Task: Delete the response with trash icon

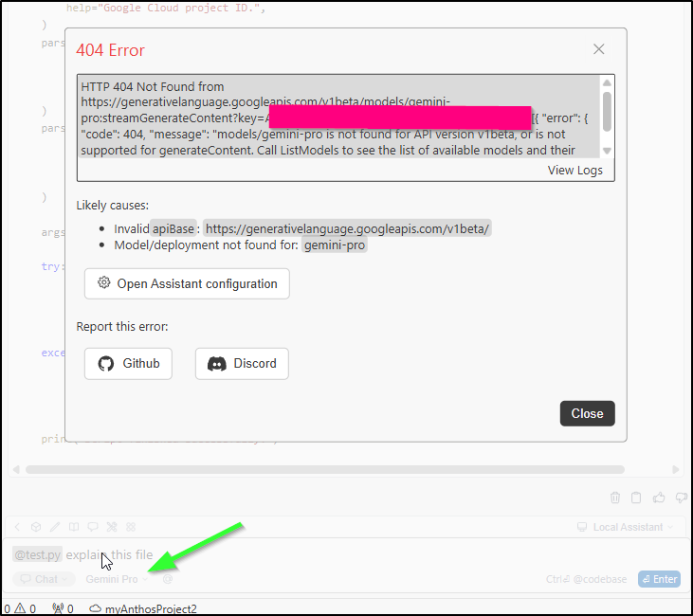Action: [614, 498]
